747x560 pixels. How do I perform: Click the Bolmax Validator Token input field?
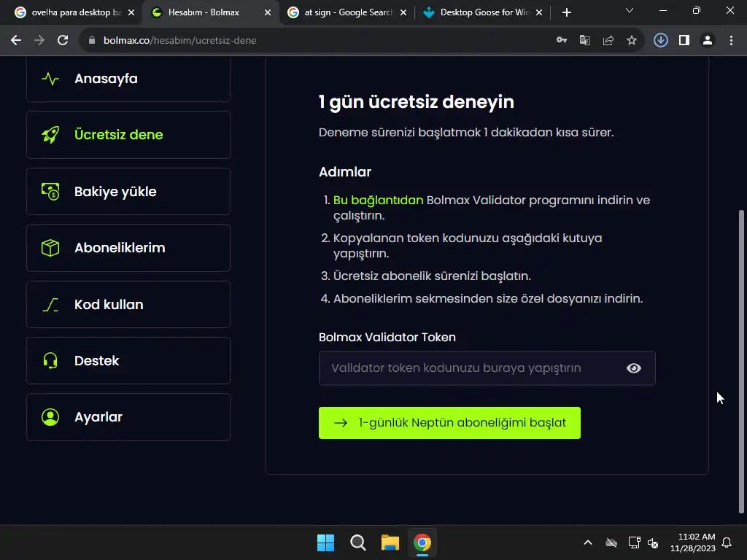click(487, 368)
